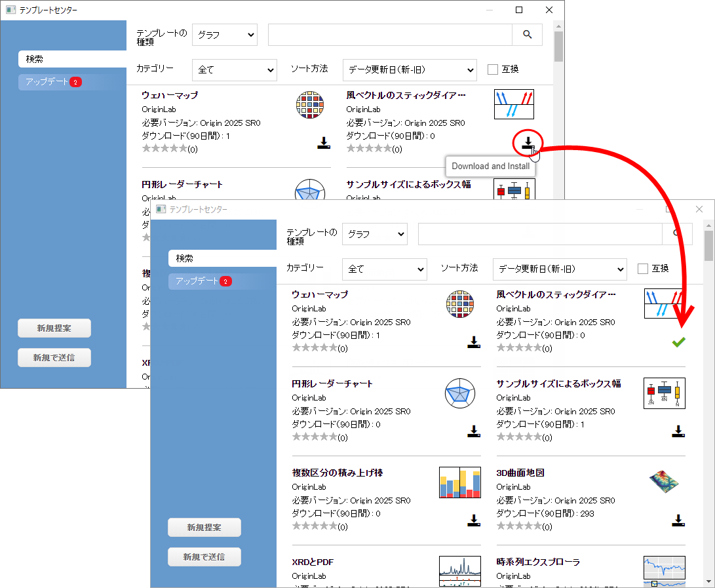Close the front テンプレートセンター window
The width and height of the screenshot is (715, 588).
[x=699, y=209]
